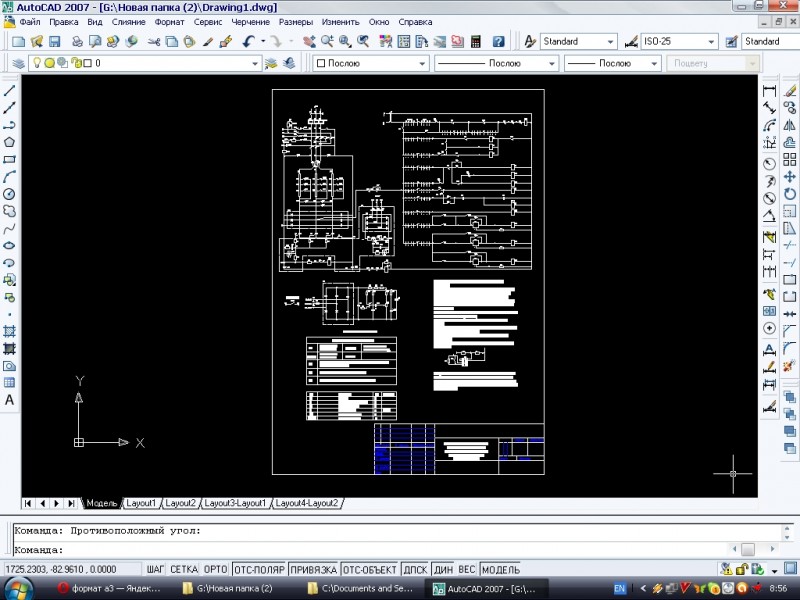The height and width of the screenshot is (600, 800).
Task: Toggle ШАГ snap mode
Action: coord(155,569)
